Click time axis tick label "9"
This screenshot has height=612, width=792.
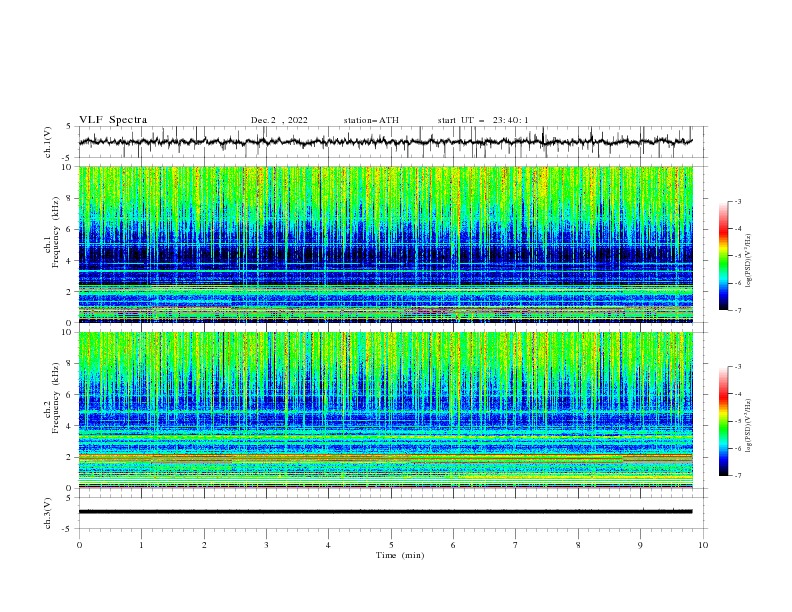(x=640, y=545)
